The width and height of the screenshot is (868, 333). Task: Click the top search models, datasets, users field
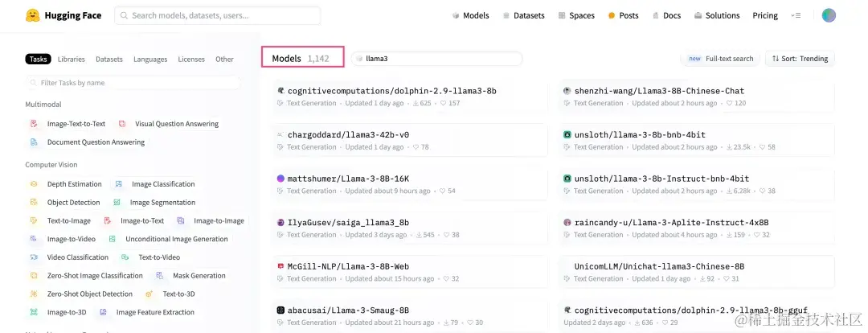pos(218,15)
